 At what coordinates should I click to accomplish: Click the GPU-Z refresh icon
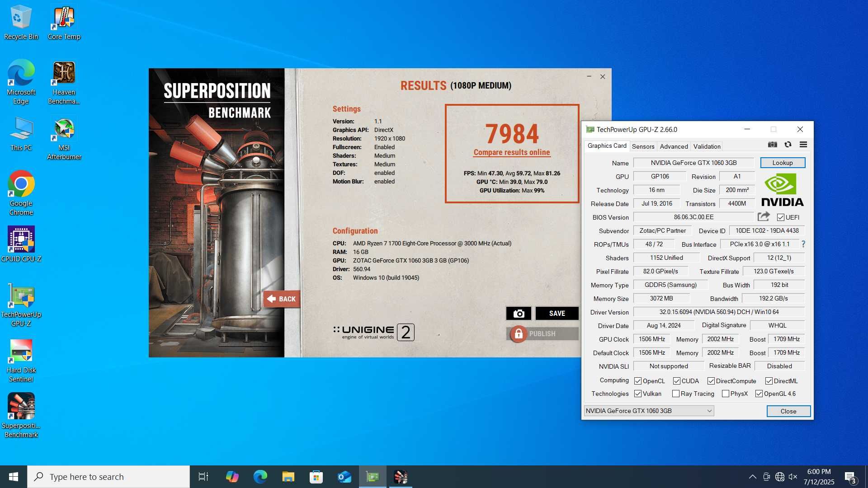click(x=788, y=145)
